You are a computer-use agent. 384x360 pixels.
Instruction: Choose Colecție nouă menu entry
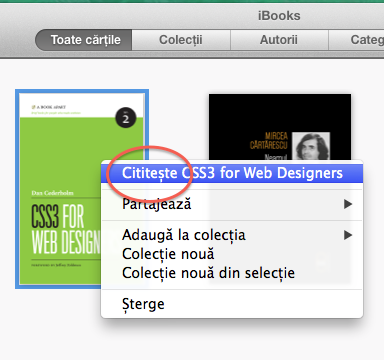click(x=232, y=254)
